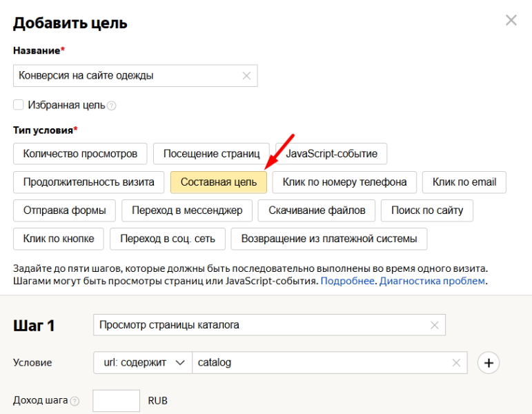Open the Диагностика проблем link
This screenshot has height=414, width=532.
[433, 282]
